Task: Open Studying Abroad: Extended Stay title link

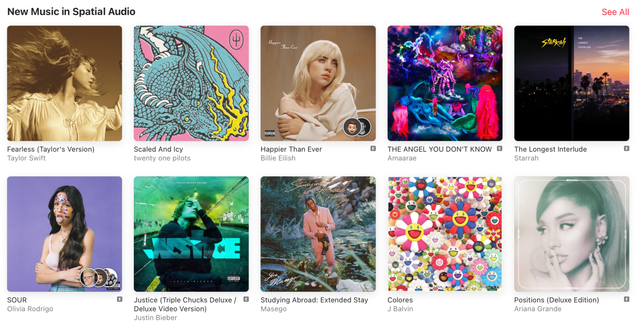Action: (x=314, y=300)
